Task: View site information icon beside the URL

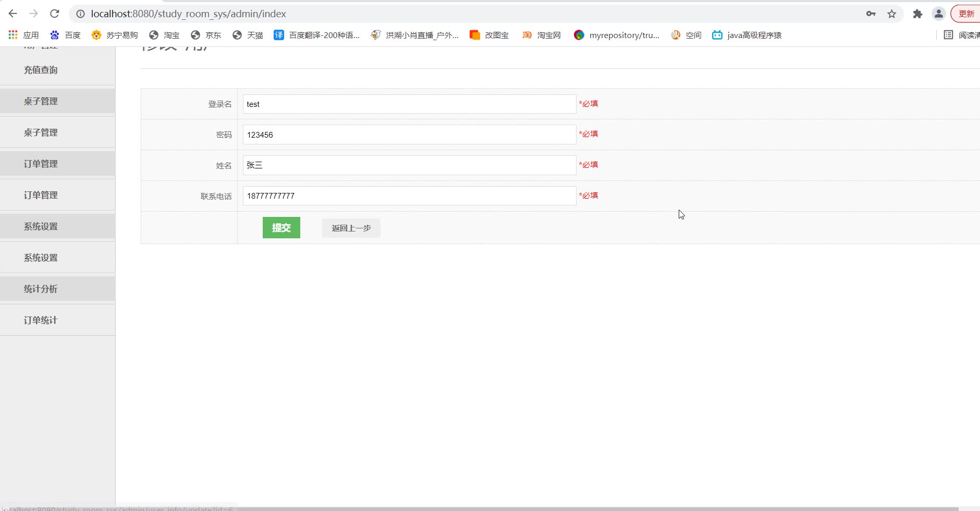Action: 80,14
